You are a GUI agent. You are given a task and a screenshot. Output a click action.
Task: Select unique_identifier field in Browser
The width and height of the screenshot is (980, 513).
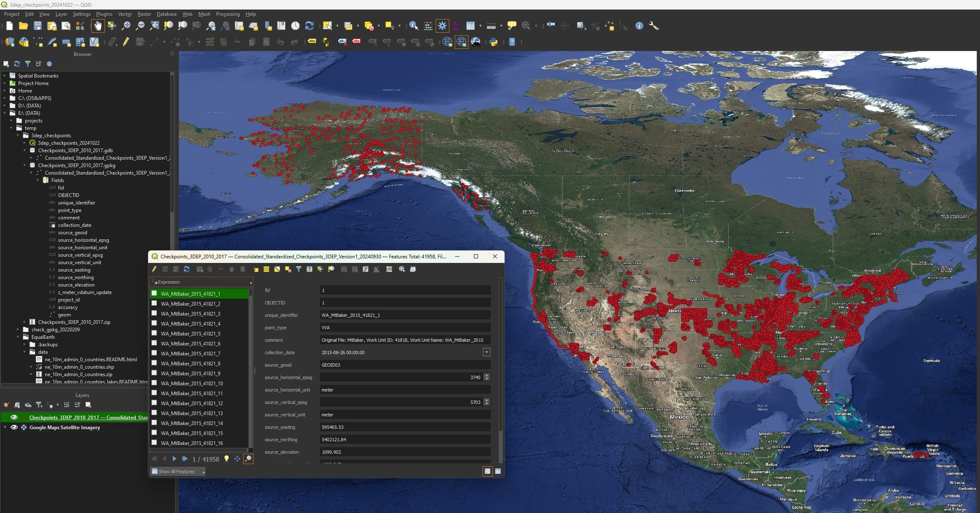[x=76, y=203]
